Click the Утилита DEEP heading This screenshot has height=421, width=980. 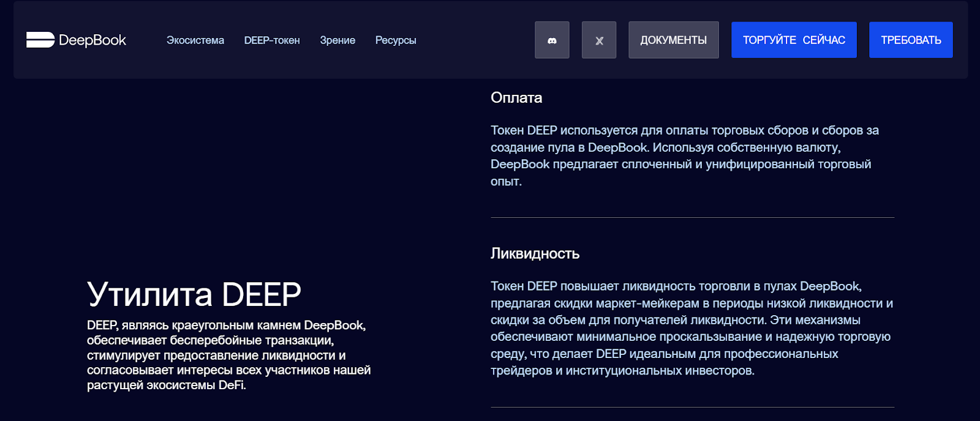coord(194,294)
